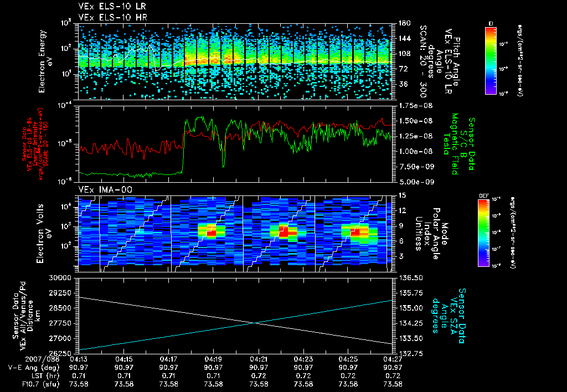The image size is (567, 392).
Task: Click the 04:27 time tick label
Action: point(393,359)
